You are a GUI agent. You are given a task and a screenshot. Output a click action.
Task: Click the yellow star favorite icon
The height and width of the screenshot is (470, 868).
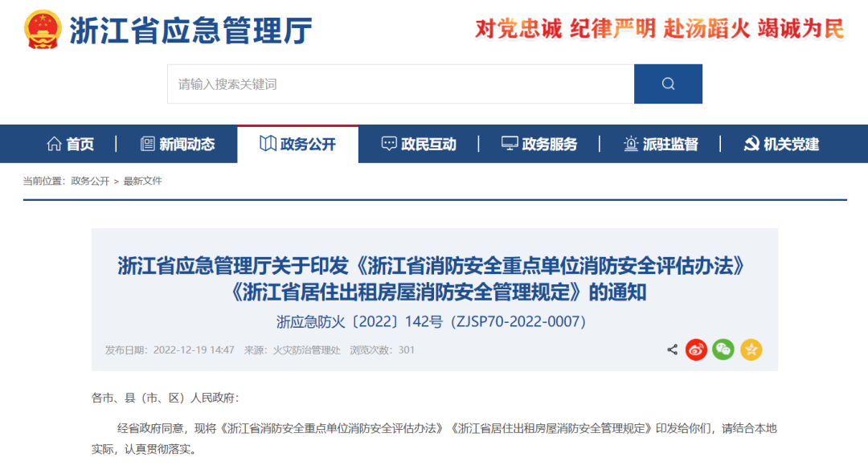751,349
